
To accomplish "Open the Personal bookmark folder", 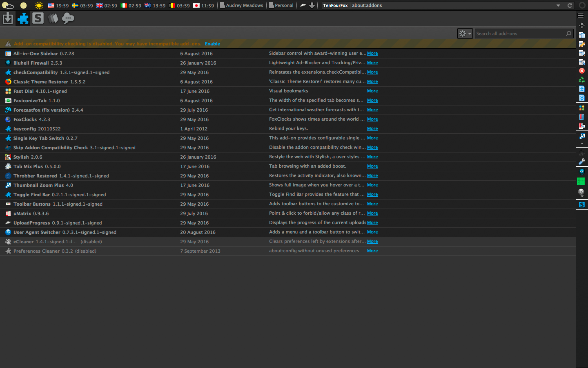I will (x=281, y=5).
